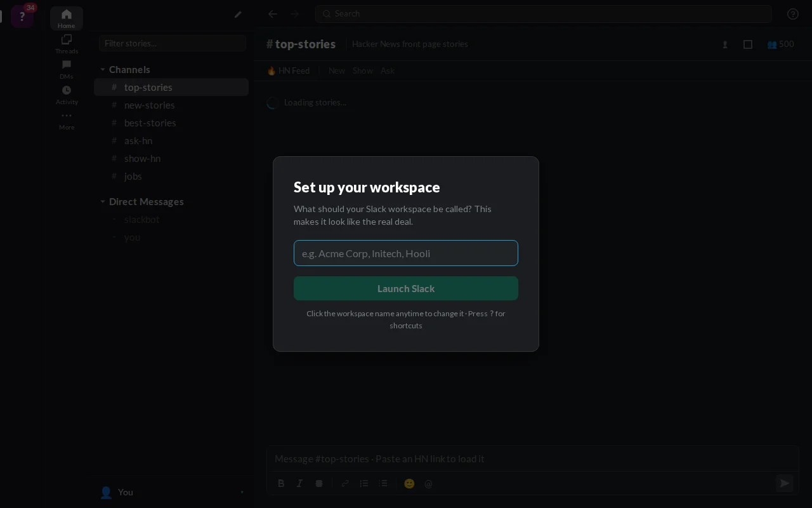This screenshot has width=812, height=508.
Task: Click the @ mention icon
Action: coord(428,483)
